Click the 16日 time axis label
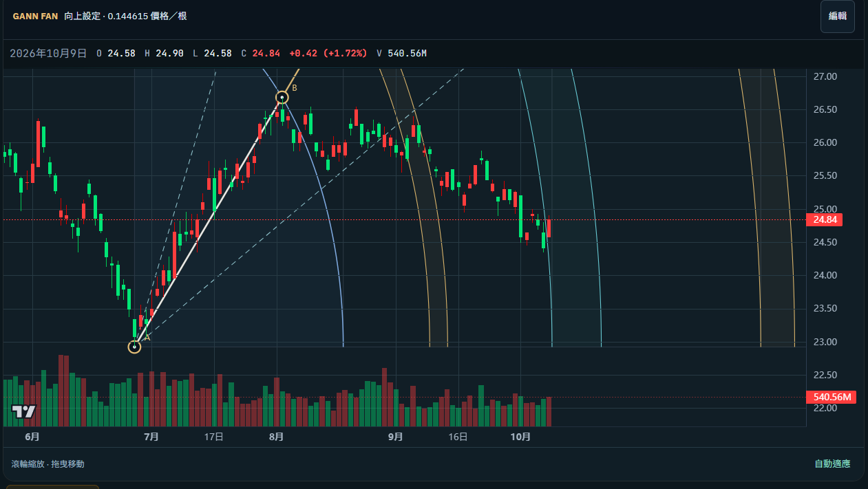 coord(458,437)
